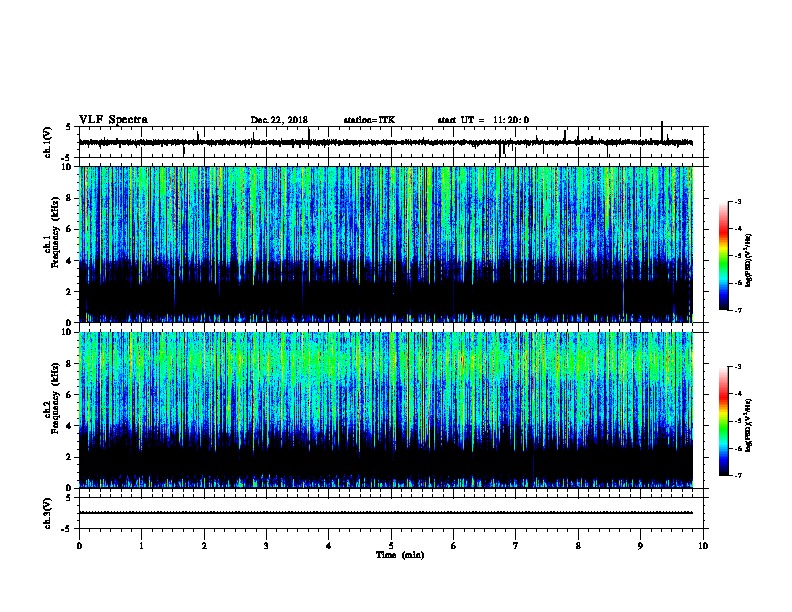Click the "VLF Spectra" plot title

113,120
